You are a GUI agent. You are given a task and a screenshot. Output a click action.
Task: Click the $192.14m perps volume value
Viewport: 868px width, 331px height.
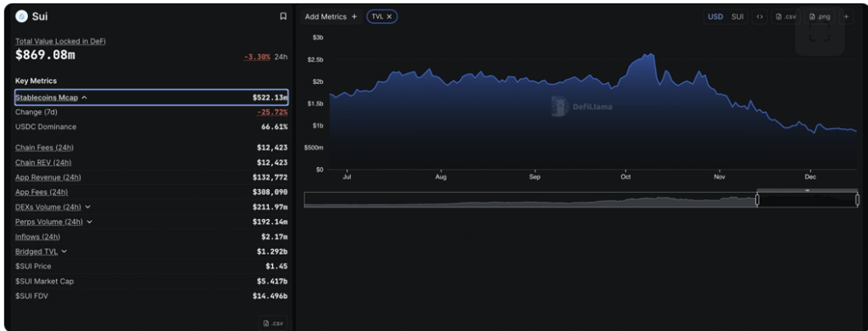click(270, 222)
